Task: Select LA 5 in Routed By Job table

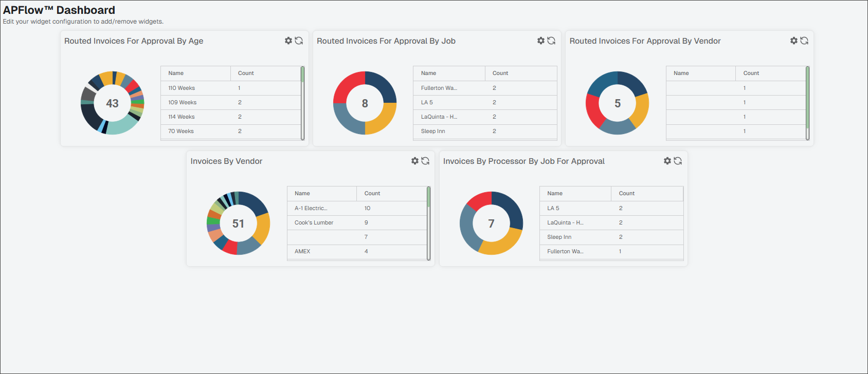Action: pyautogui.click(x=485, y=102)
